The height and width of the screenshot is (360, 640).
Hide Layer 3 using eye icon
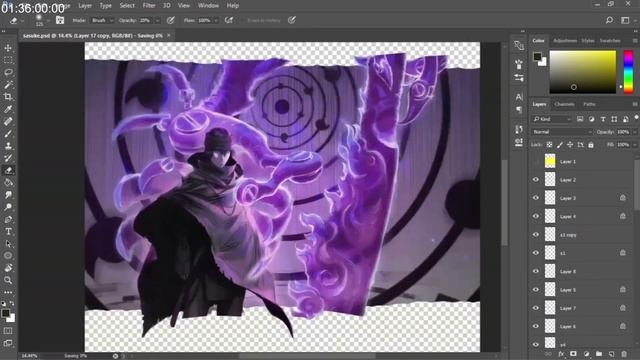pyautogui.click(x=536, y=198)
